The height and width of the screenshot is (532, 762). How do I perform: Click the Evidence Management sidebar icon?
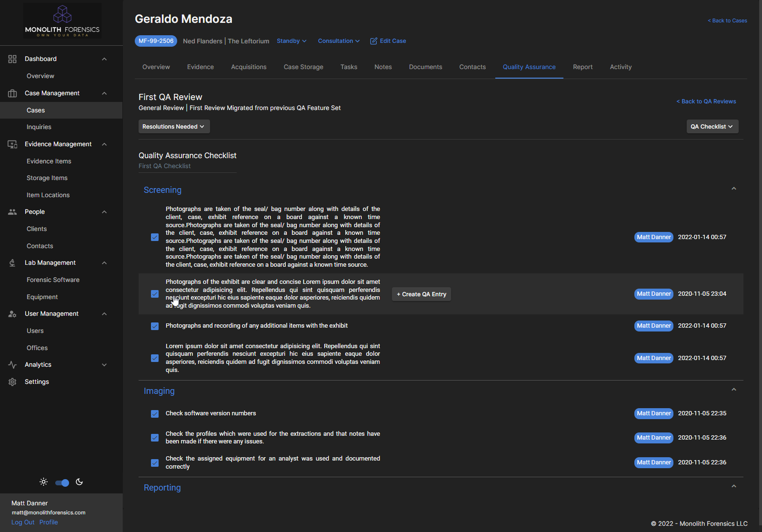tap(12, 144)
